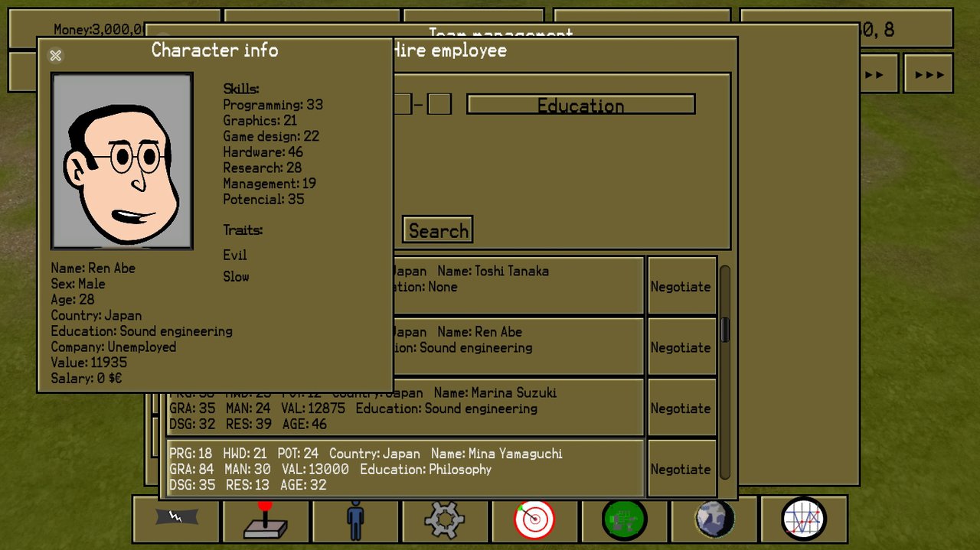
Task: Negotiate with Toshi Tanaka
Action: (681, 287)
